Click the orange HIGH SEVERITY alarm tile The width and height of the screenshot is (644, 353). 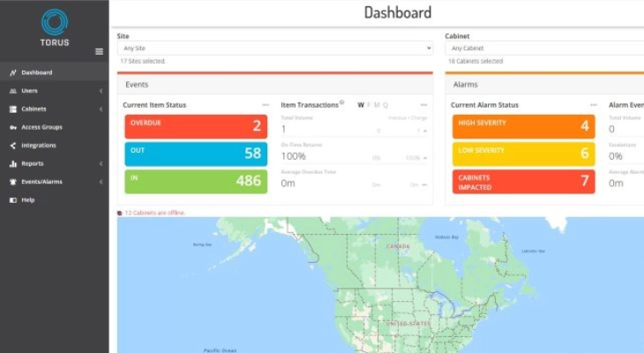(523, 125)
